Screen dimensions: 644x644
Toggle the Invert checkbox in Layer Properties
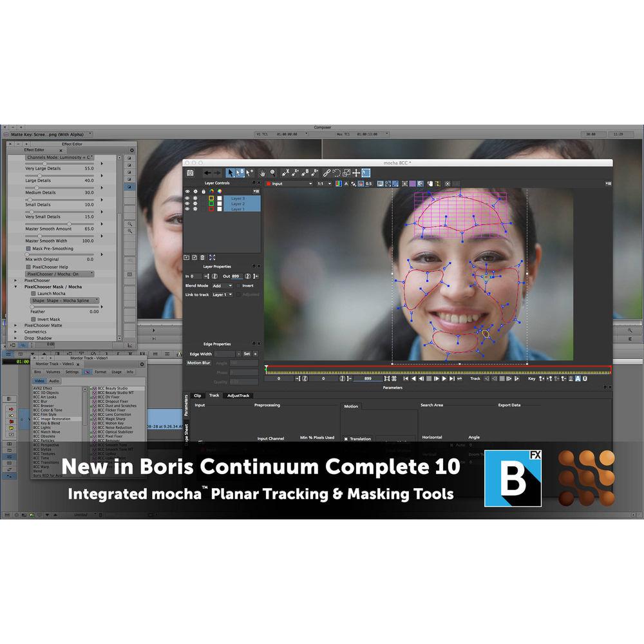(238, 286)
